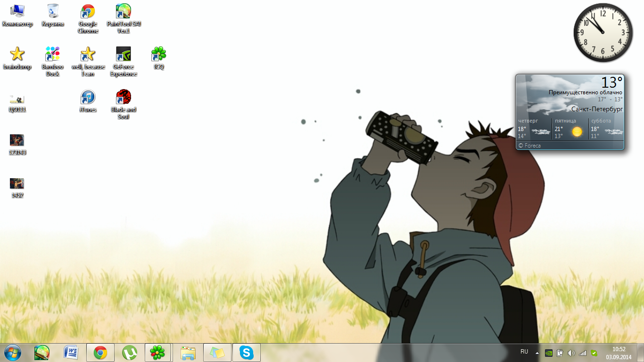Select the 123143 image file
644x362 pixels.
(17, 144)
